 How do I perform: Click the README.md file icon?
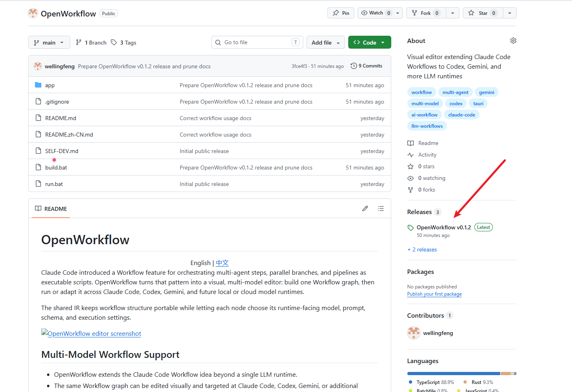(x=38, y=118)
